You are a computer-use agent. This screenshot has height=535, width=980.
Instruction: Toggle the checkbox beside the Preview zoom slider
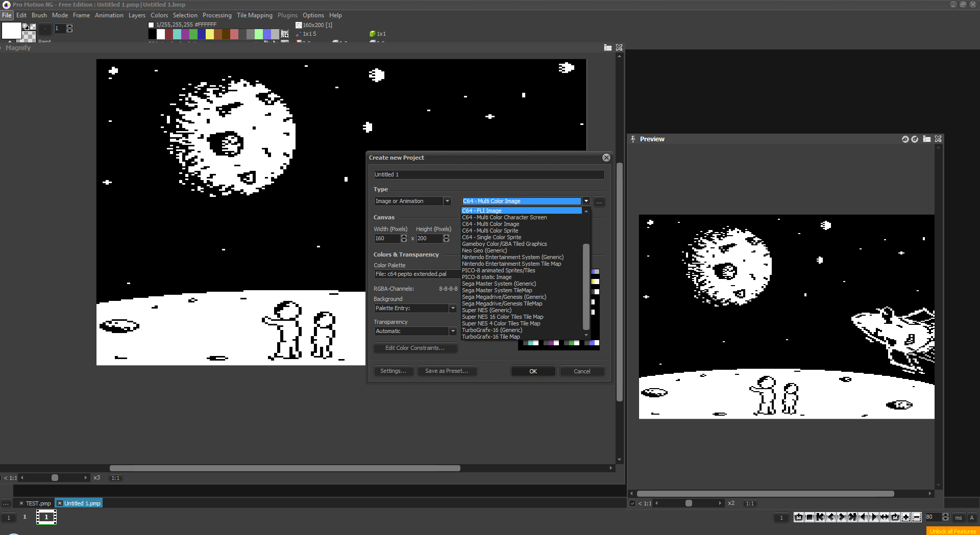633,503
